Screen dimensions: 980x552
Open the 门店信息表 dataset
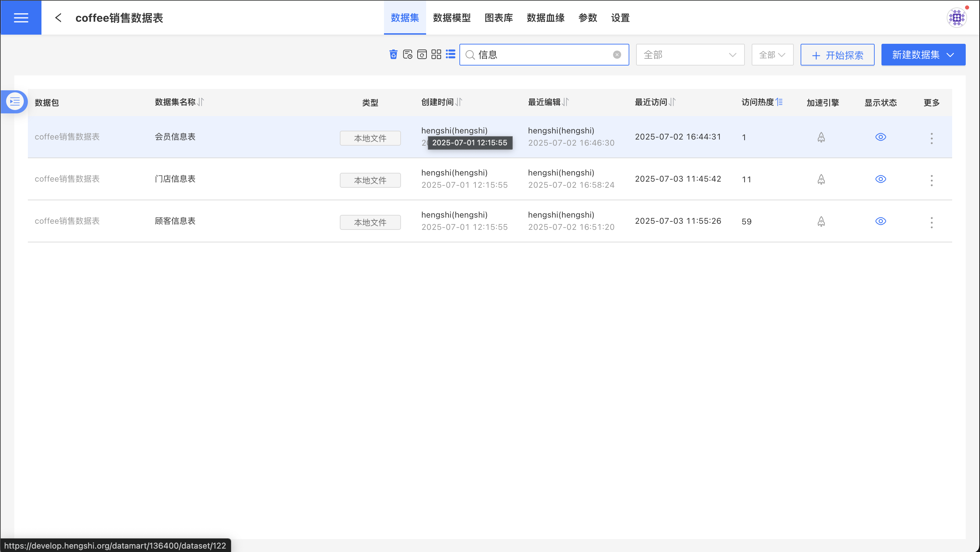click(175, 179)
